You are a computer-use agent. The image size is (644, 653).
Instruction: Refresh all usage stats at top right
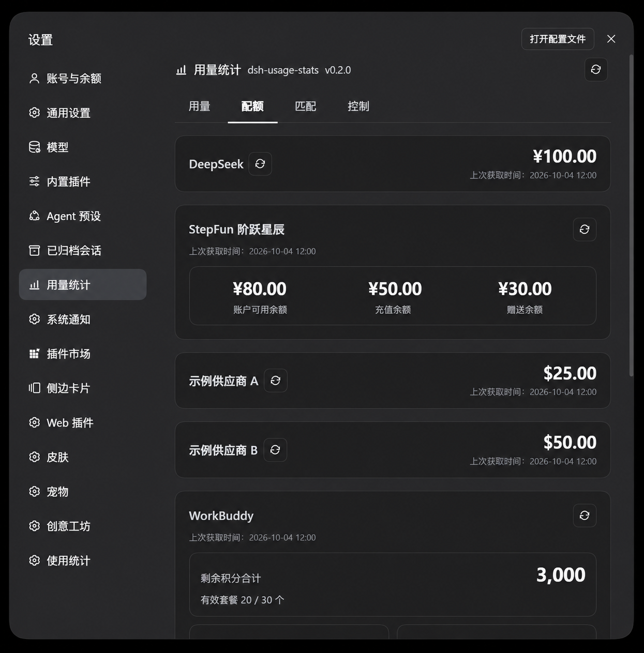[x=596, y=69]
